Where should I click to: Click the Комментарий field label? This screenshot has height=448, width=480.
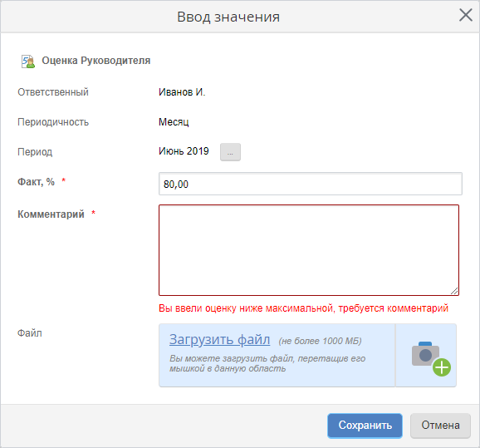point(51,214)
